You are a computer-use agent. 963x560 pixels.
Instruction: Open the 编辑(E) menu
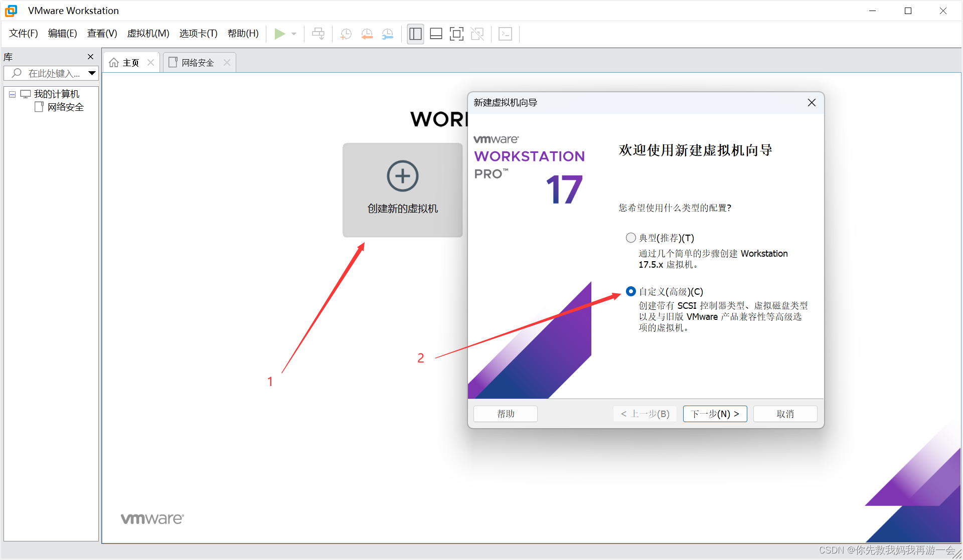point(63,34)
